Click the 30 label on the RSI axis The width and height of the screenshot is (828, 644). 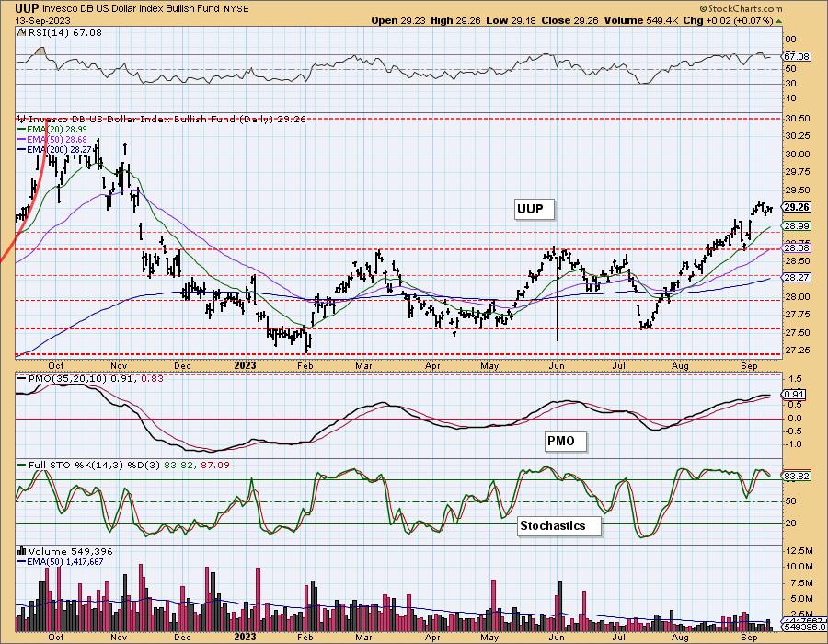[x=790, y=84]
